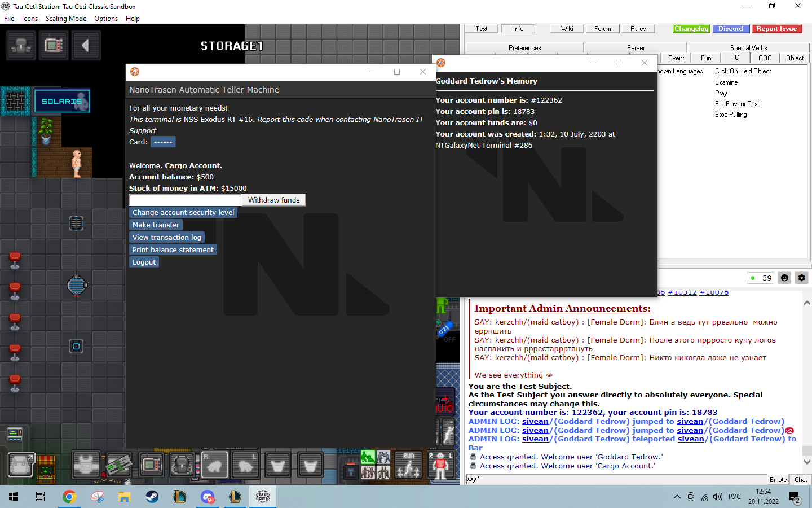Open the smiley emoji button in chat panel

coord(784,278)
